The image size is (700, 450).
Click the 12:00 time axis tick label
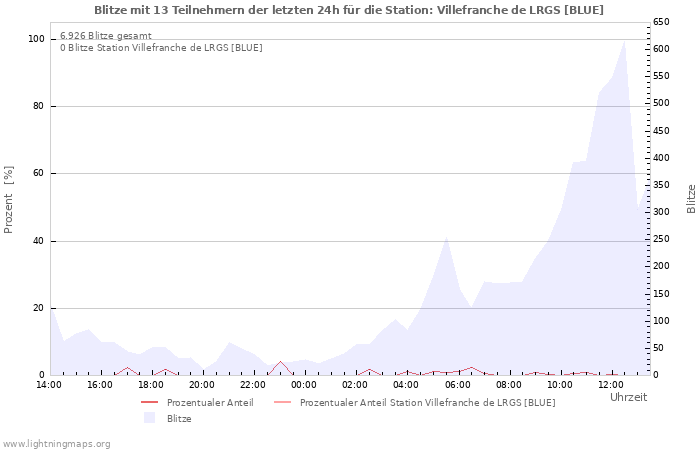pyautogui.click(x=610, y=384)
